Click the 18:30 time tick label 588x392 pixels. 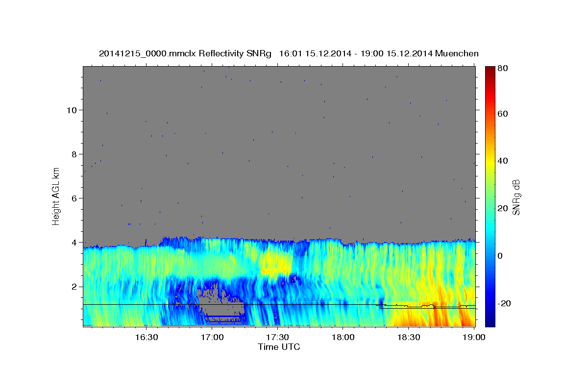click(408, 337)
